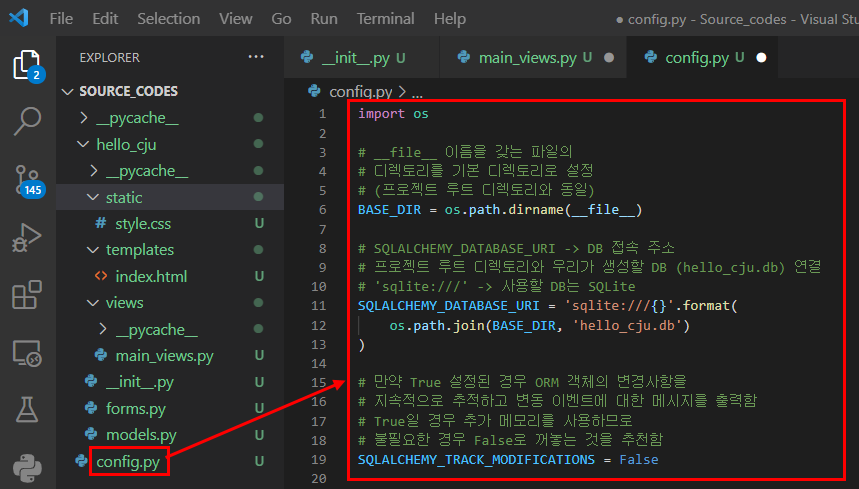Click line number 11 in the gutter
Screen dimensions: 859x489
click(319, 306)
